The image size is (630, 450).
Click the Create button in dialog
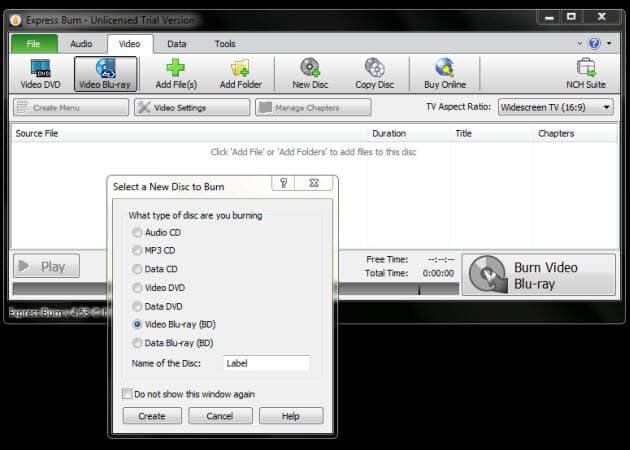tap(152, 416)
